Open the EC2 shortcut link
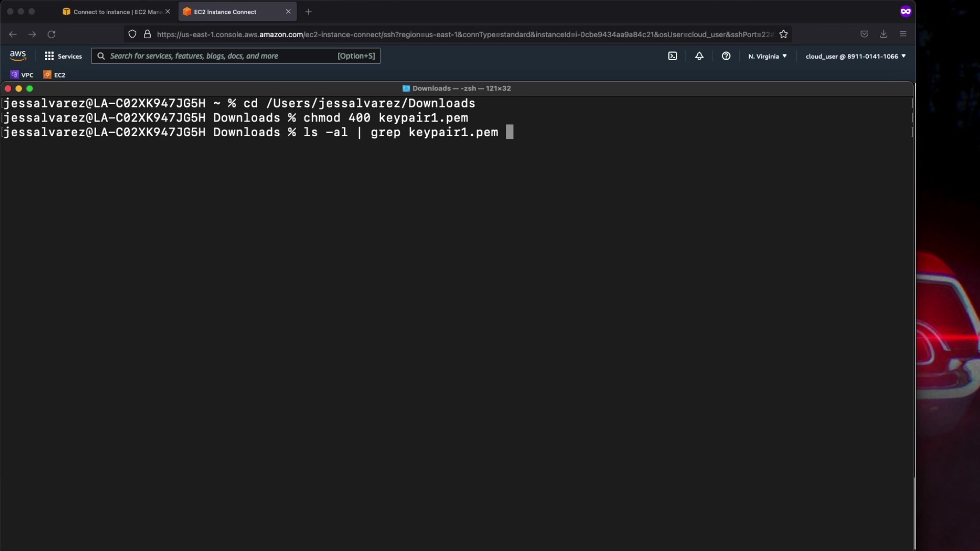 pyautogui.click(x=55, y=75)
